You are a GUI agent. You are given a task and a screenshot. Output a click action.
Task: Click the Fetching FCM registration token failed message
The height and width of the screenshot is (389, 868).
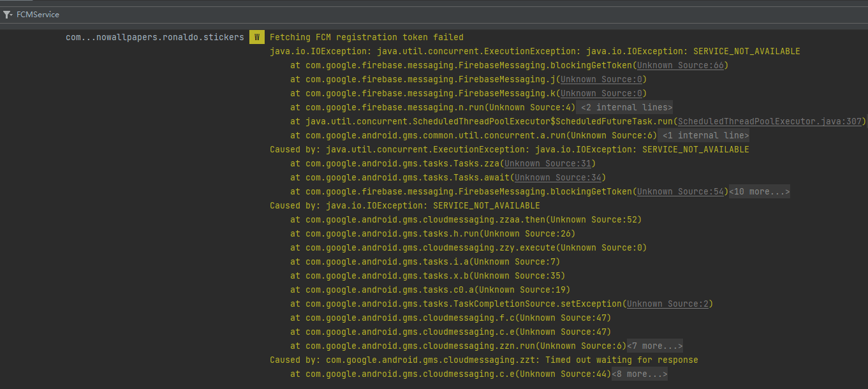[366, 37]
